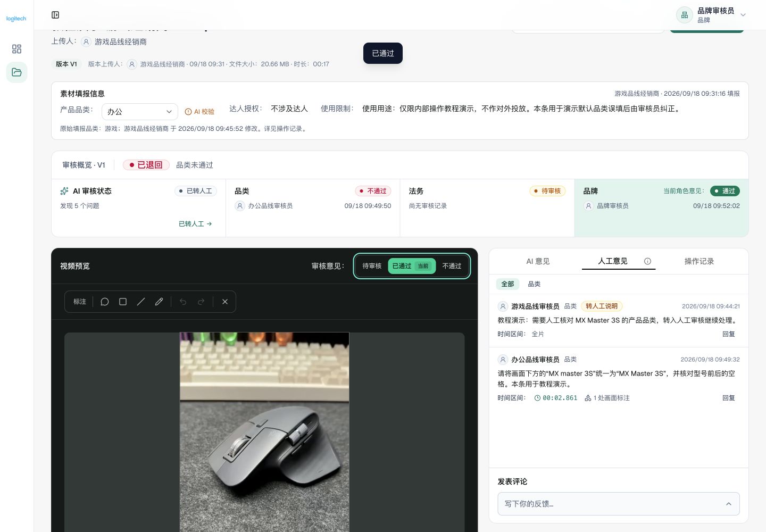The width and height of the screenshot is (766, 532).
Task: Switch to the 操作记录 tab
Action: (x=699, y=261)
